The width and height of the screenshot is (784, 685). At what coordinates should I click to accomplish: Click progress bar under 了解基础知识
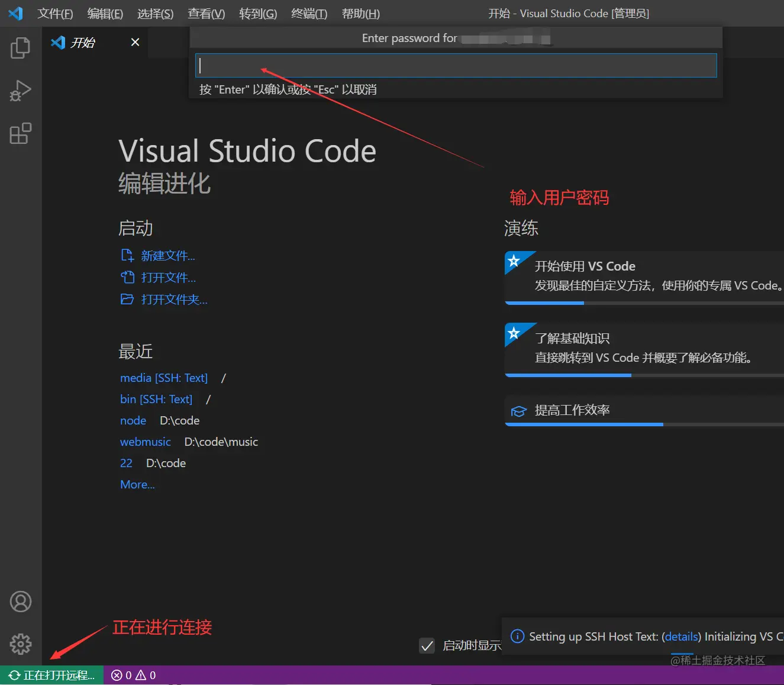pyautogui.click(x=644, y=375)
